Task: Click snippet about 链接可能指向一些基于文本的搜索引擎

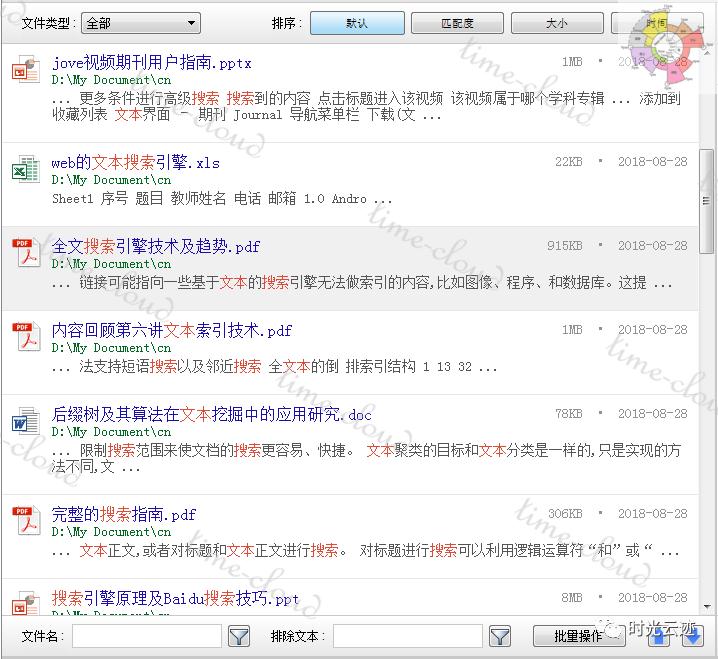Action: (362, 283)
